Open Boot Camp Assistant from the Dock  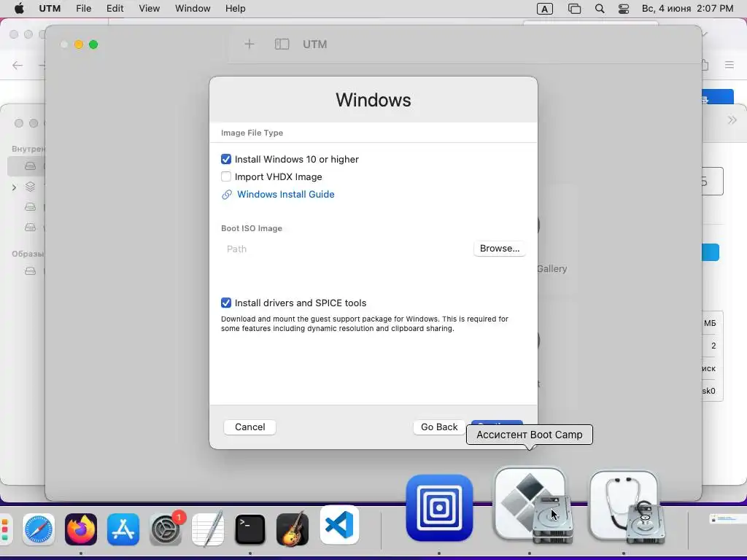[x=533, y=506]
